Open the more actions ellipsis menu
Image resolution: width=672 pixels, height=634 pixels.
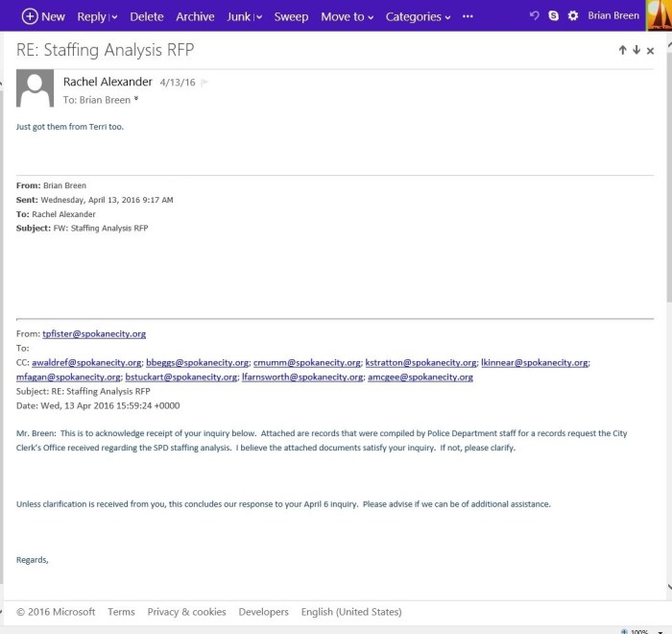pyautogui.click(x=468, y=16)
